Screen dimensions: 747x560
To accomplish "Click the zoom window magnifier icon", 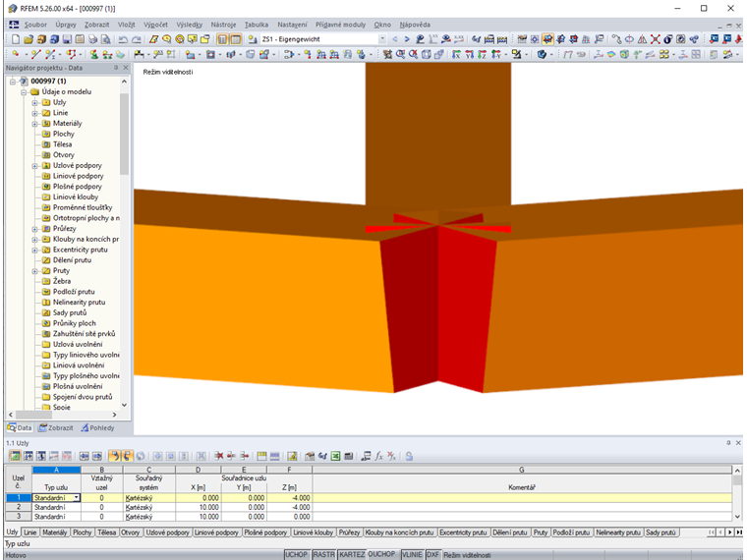I will pyautogui.click(x=400, y=54).
